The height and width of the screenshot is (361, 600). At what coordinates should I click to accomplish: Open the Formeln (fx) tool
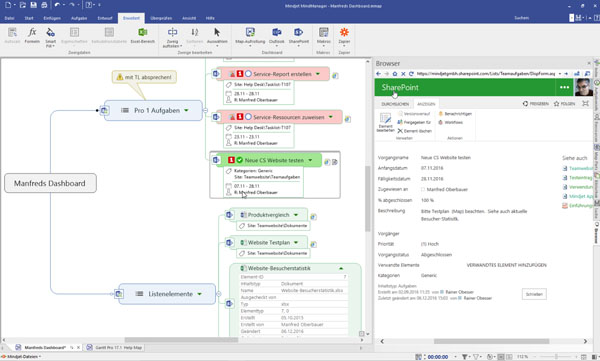(32, 35)
